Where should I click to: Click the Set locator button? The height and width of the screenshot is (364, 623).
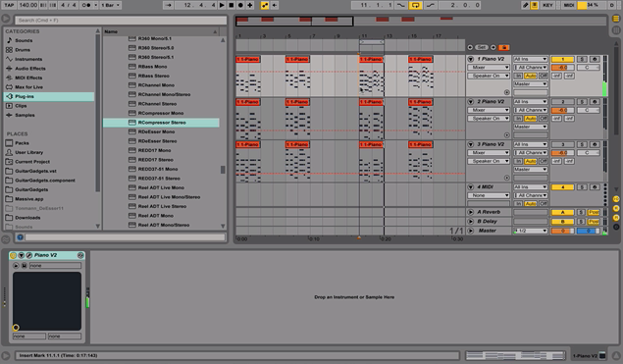[x=481, y=47]
